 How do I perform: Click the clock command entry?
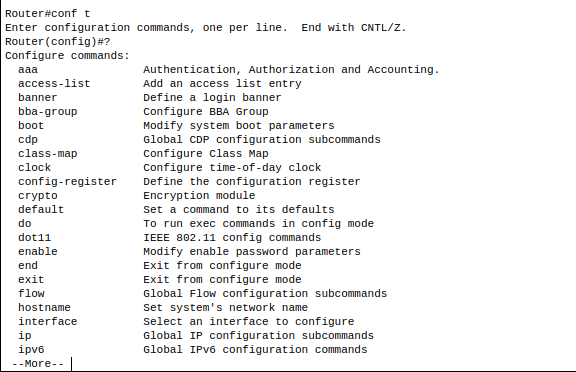coord(35,167)
